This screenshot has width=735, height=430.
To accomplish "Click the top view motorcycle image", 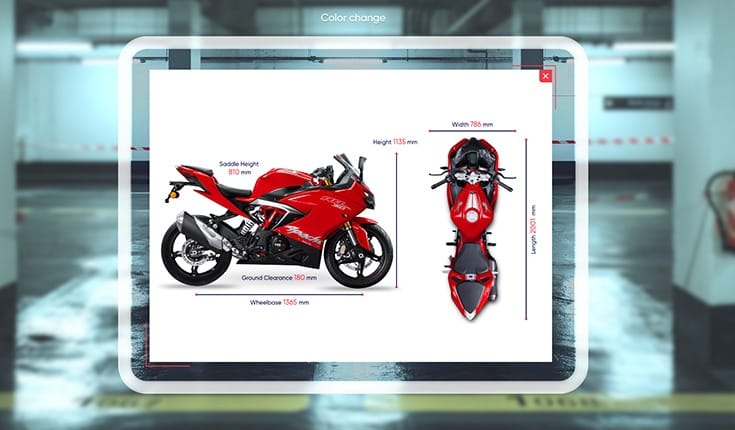I will coord(472,228).
